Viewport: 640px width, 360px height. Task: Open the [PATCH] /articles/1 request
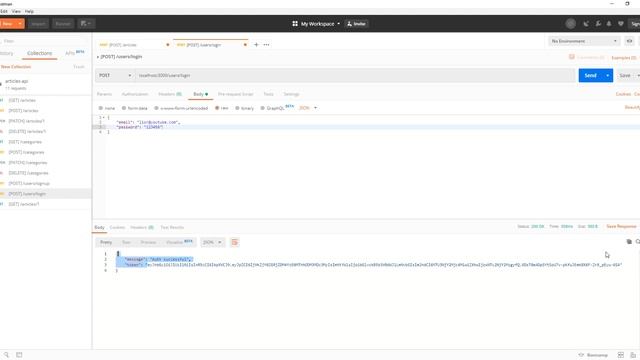27,121
